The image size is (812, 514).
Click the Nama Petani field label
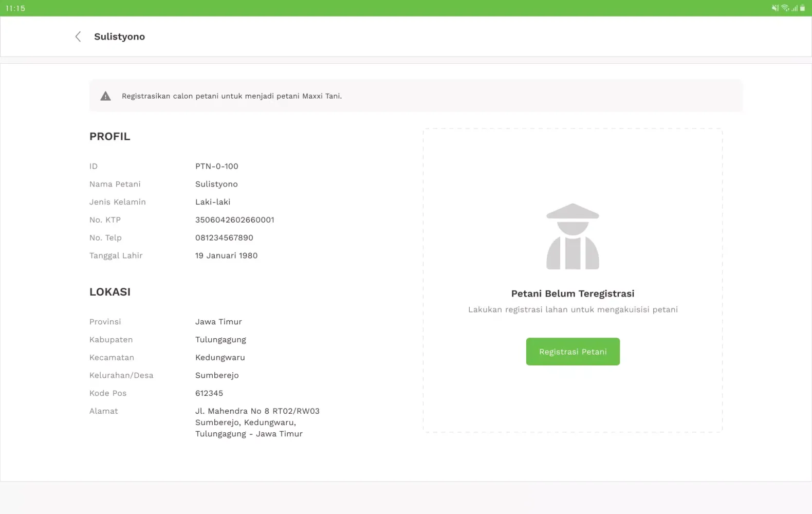click(115, 184)
